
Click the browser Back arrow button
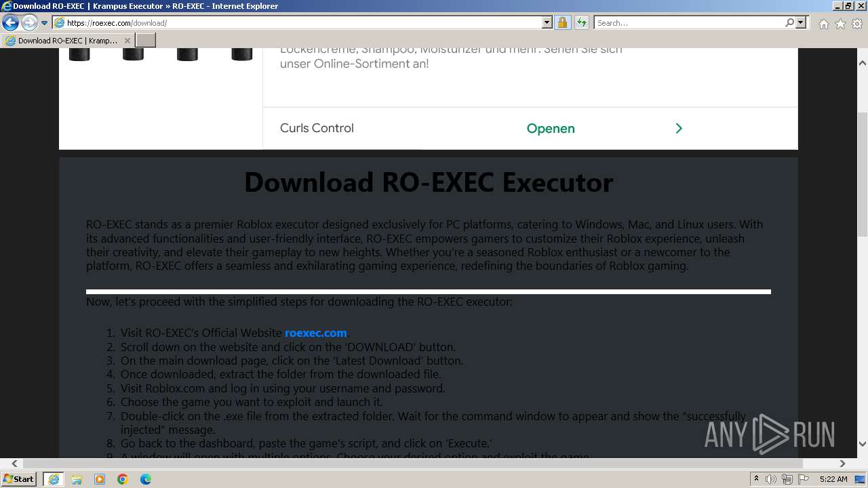point(10,22)
